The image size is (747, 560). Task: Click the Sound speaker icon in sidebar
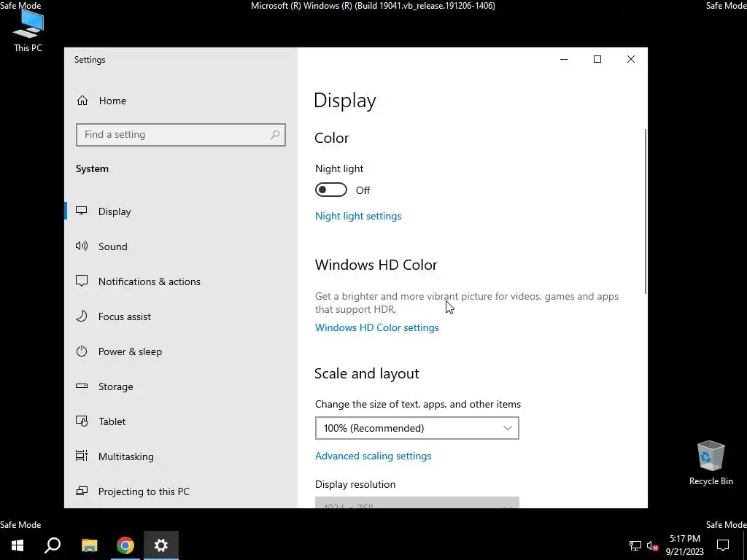[82, 246]
